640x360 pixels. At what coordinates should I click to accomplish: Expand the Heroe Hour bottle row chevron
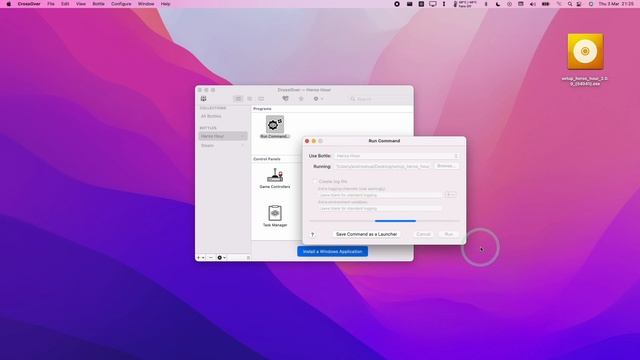243,136
